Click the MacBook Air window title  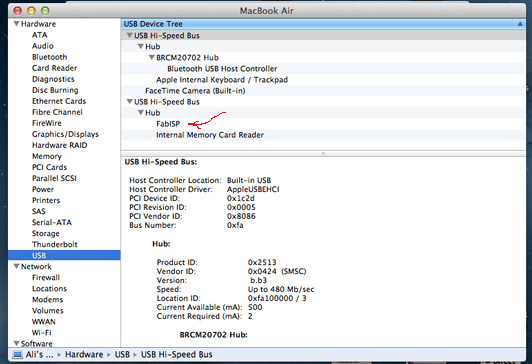pyautogui.click(x=267, y=11)
